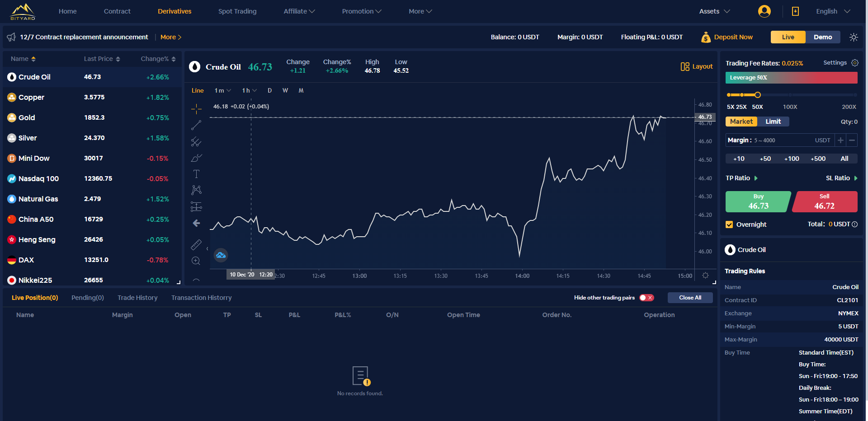This screenshot has width=868, height=421.
Task: Select Market order type
Action: pos(741,122)
